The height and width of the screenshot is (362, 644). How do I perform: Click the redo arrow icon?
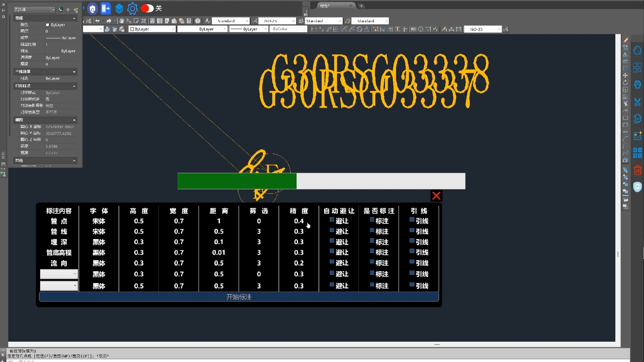[109, 21]
